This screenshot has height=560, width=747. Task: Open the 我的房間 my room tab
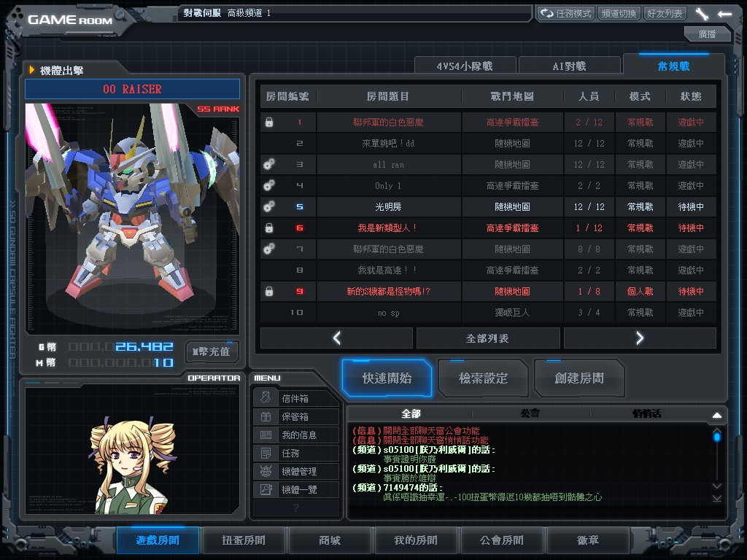click(415, 540)
